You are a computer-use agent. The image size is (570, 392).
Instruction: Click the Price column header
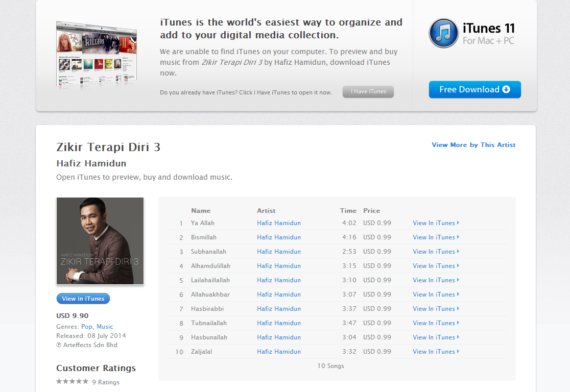371,210
